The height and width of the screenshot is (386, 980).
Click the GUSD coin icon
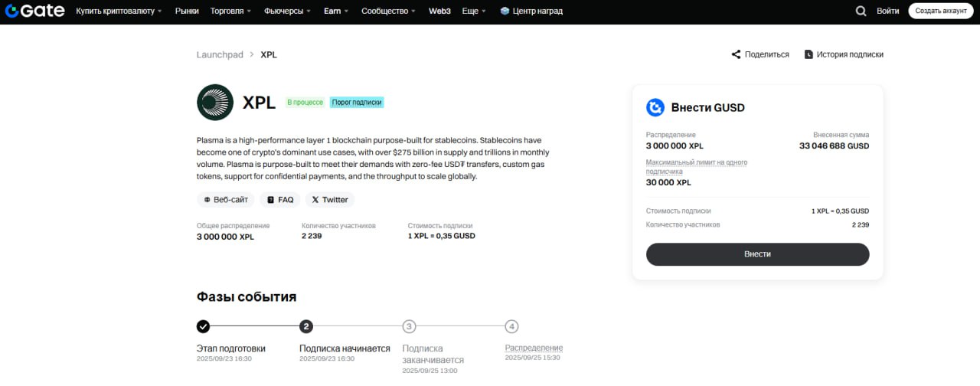[655, 107]
